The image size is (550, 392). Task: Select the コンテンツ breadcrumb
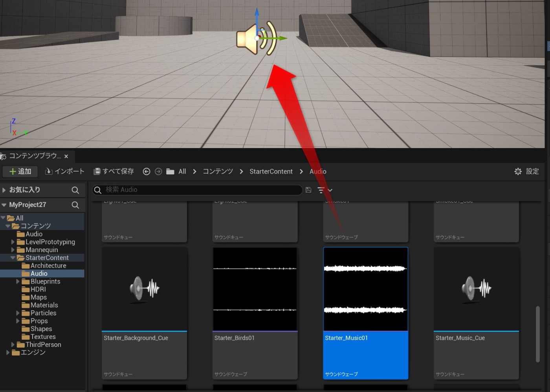point(218,172)
